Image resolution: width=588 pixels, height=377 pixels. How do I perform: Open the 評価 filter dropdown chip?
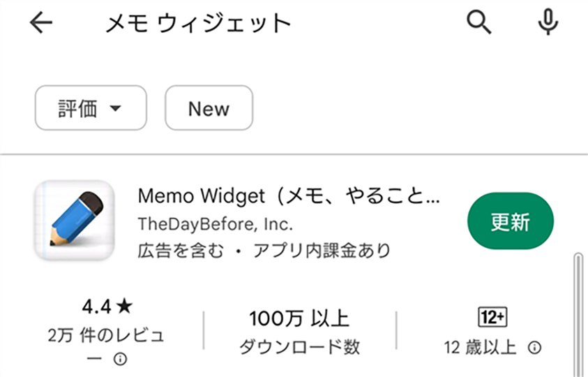tap(91, 108)
